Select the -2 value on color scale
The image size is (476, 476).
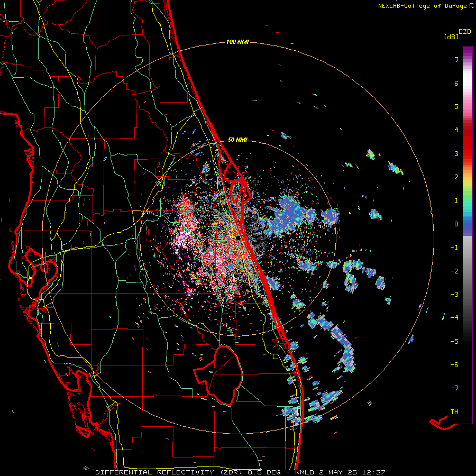pyautogui.click(x=454, y=271)
